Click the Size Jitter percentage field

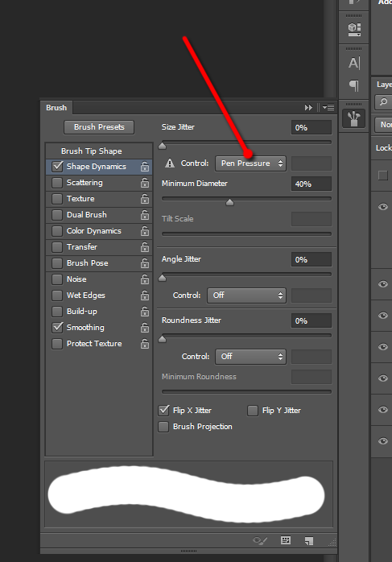311,127
